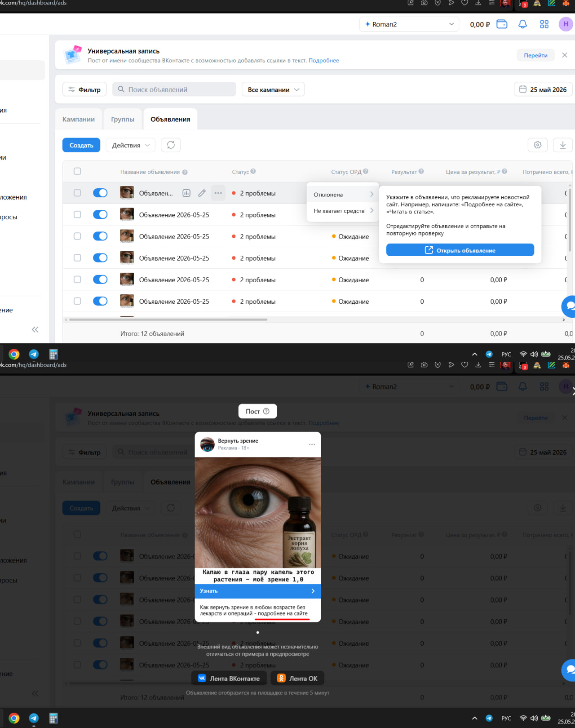The width and height of the screenshot is (575, 728).
Task: Open the Действия dropdown in undimmed dashboard
Action: point(131,145)
